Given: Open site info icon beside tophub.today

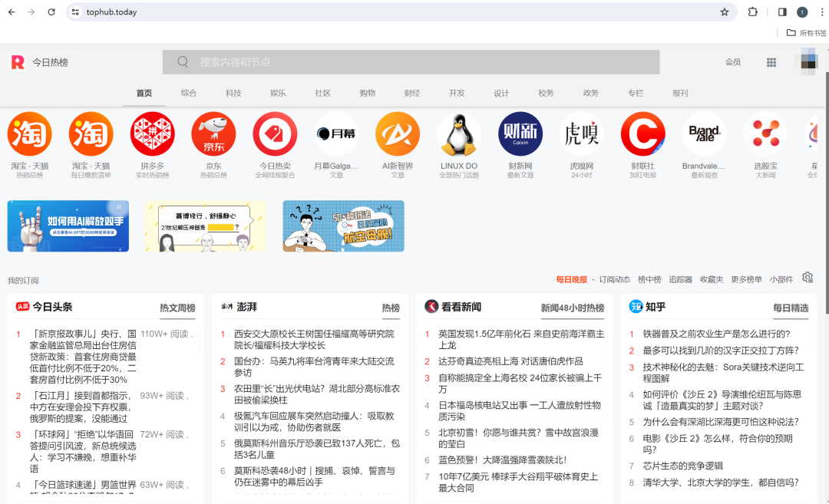Looking at the screenshot, I should (x=75, y=12).
